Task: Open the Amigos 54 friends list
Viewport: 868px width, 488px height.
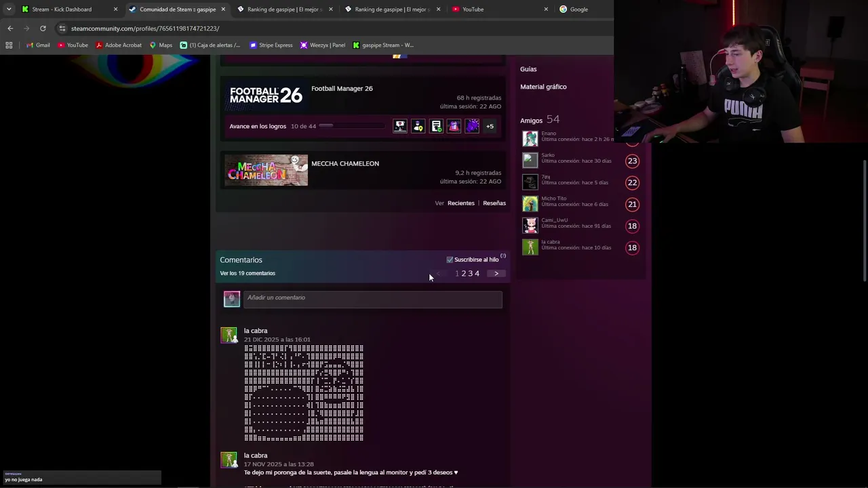Action: 540,120
